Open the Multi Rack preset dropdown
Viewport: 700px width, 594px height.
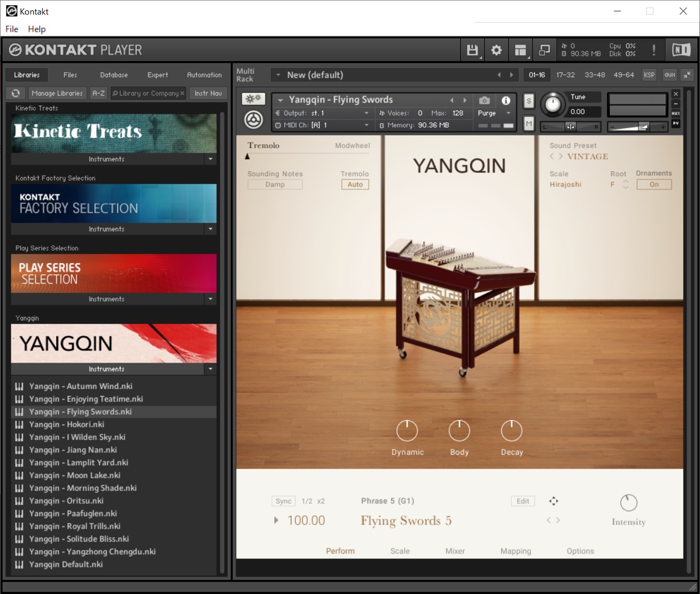tap(278, 75)
